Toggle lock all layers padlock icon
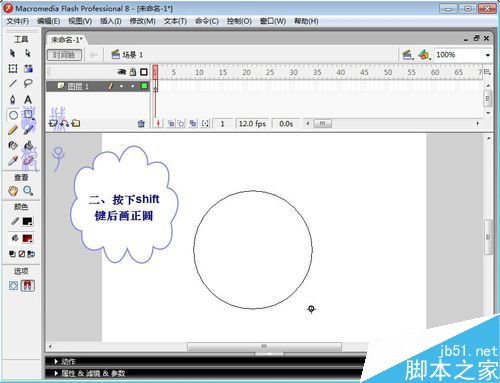 pyautogui.click(x=133, y=72)
